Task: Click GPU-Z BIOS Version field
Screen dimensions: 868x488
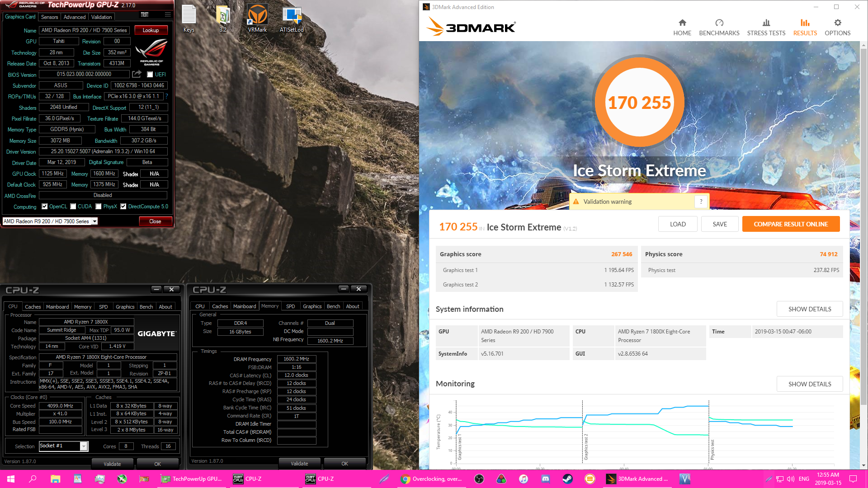Action: tap(84, 74)
